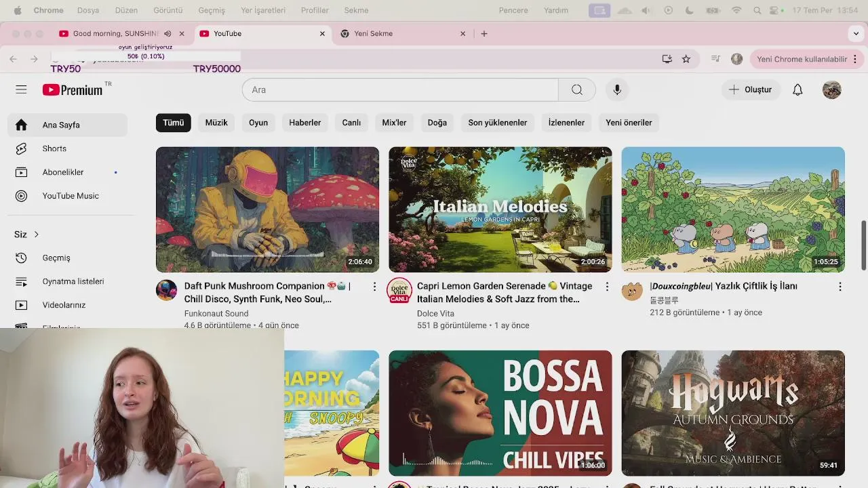868x488 pixels.
Task: Select the Yeni öneriler filter chip
Action: (629, 123)
